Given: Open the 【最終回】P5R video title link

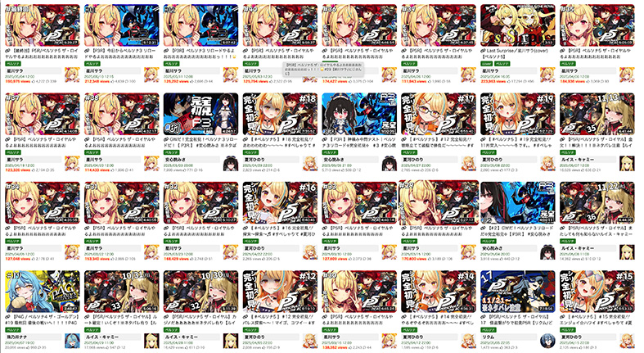Looking at the screenshot, I should coord(43,53).
